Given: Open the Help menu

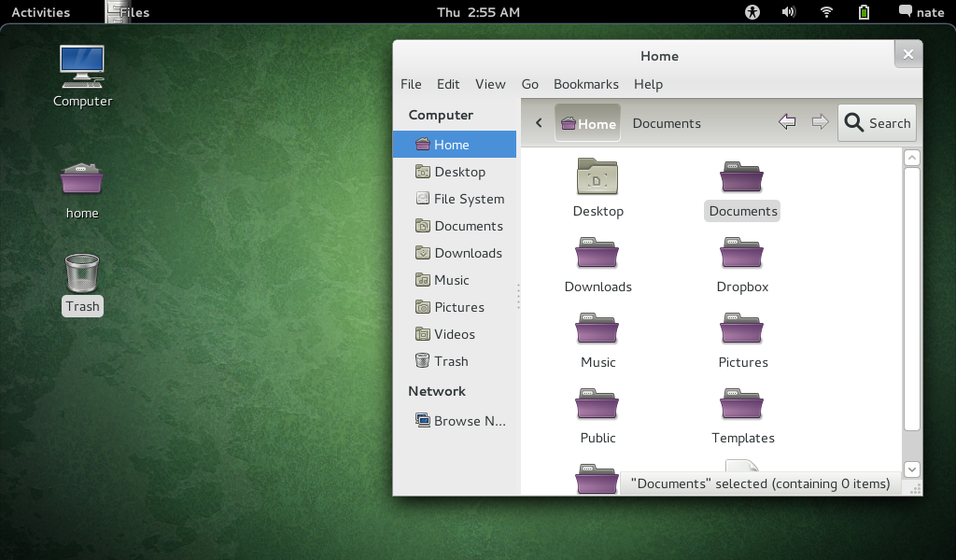Looking at the screenshot, I should click(x=648, y=84).
